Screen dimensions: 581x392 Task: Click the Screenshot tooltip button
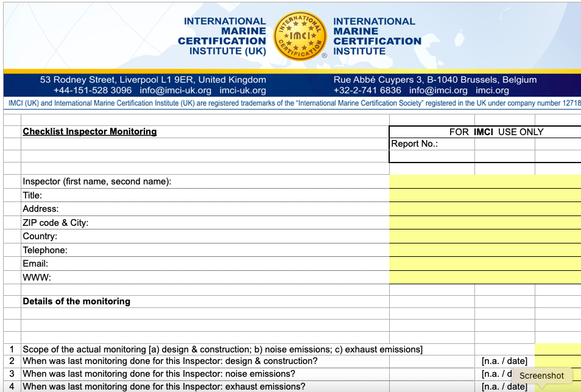[541, 376]
